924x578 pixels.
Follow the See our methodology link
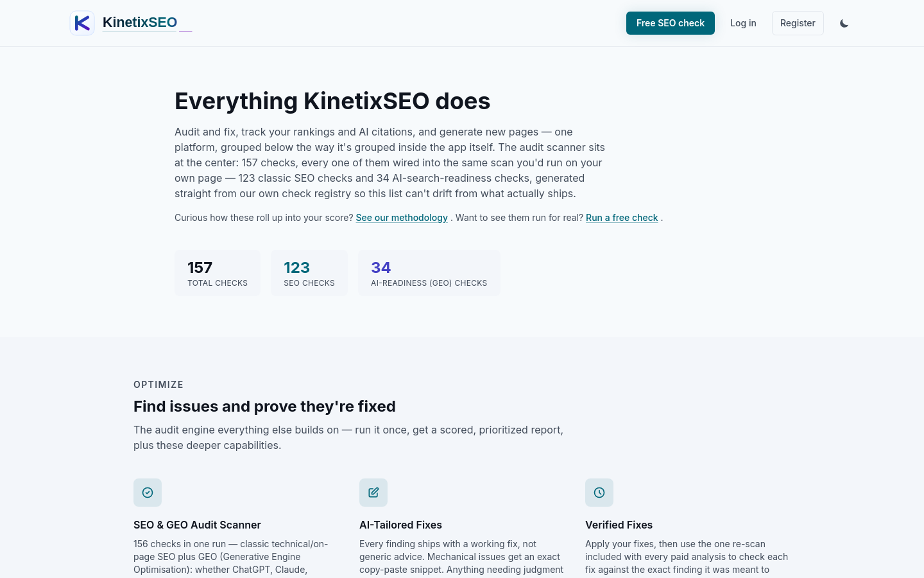click(x=402, y=218)
